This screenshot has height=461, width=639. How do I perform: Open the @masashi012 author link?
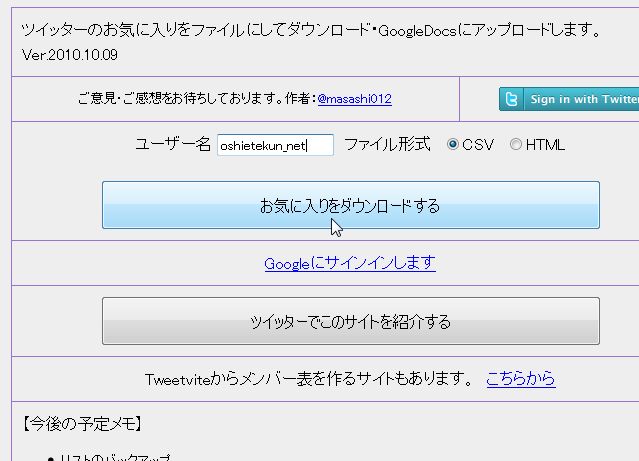tap(355, 99)
